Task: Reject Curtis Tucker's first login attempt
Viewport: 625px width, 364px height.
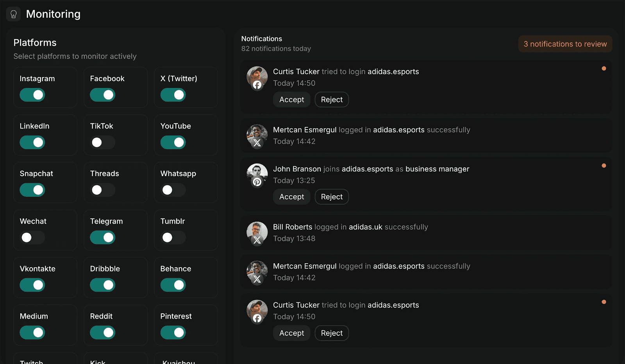Action: tap(332, 100)
